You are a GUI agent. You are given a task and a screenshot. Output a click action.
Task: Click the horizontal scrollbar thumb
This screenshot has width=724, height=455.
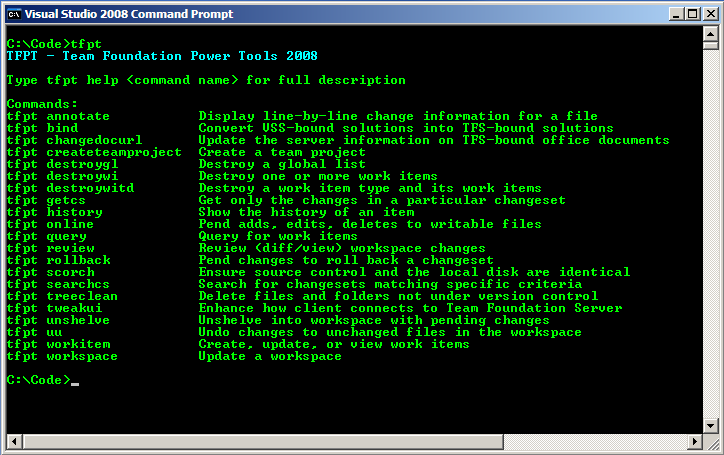263,442
